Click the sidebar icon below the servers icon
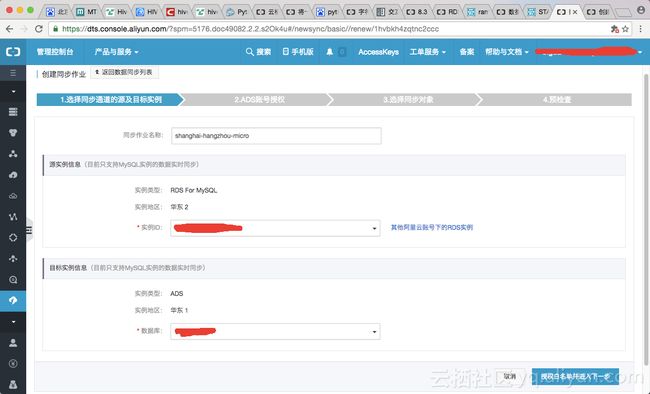The height and width of the screenshot is (394, 650). coord(13,133)
